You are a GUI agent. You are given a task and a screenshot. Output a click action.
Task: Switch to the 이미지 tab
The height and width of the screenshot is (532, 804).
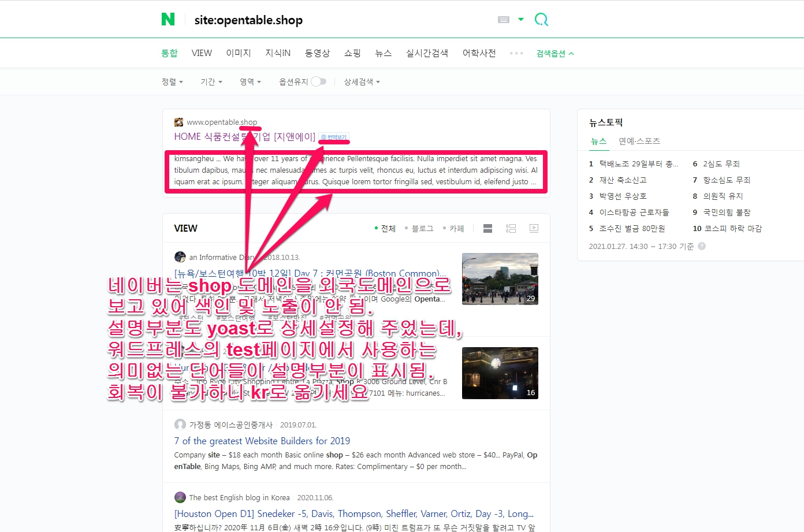(239, 53)
